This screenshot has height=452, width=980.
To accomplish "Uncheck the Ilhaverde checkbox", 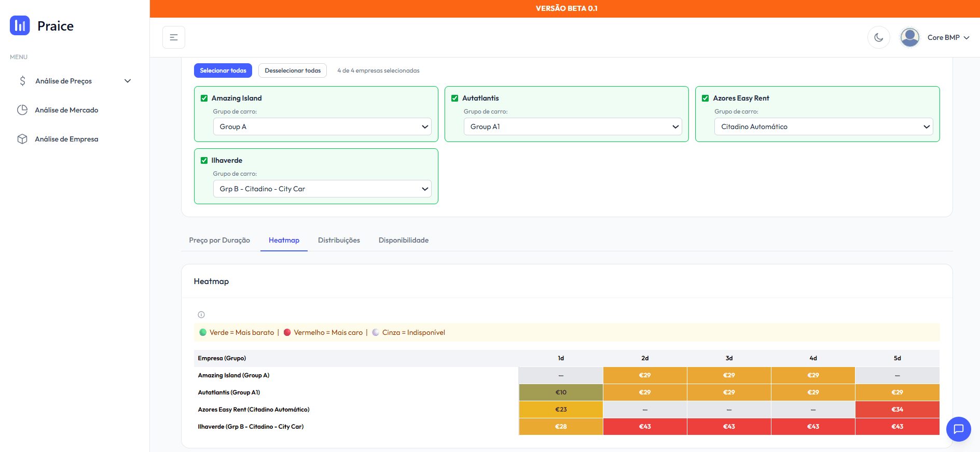I will [204, 161].
